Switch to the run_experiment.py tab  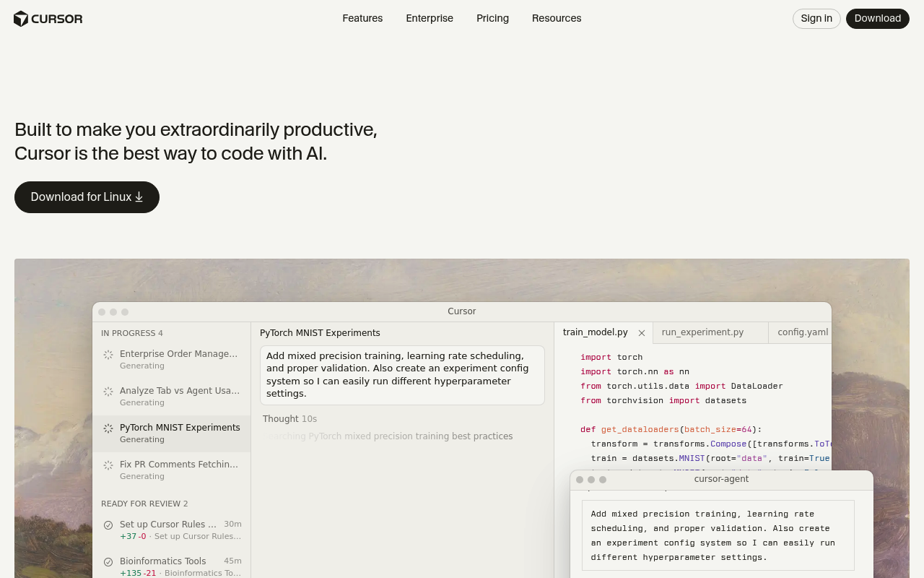702,332
